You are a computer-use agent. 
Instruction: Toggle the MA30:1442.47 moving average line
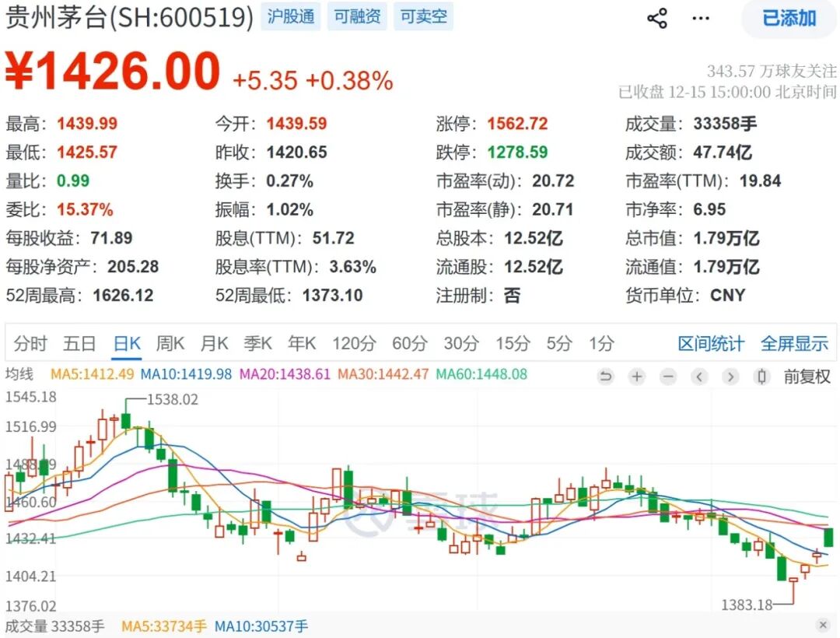383,374
